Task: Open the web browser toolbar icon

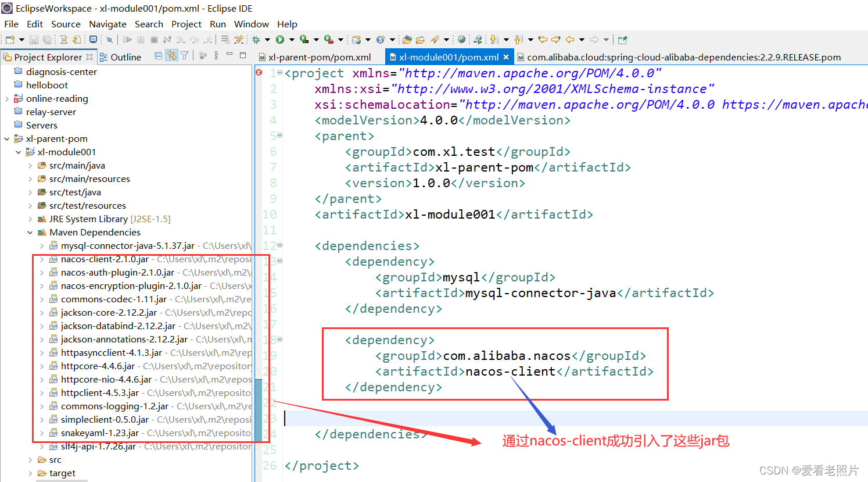Action: 461,40
